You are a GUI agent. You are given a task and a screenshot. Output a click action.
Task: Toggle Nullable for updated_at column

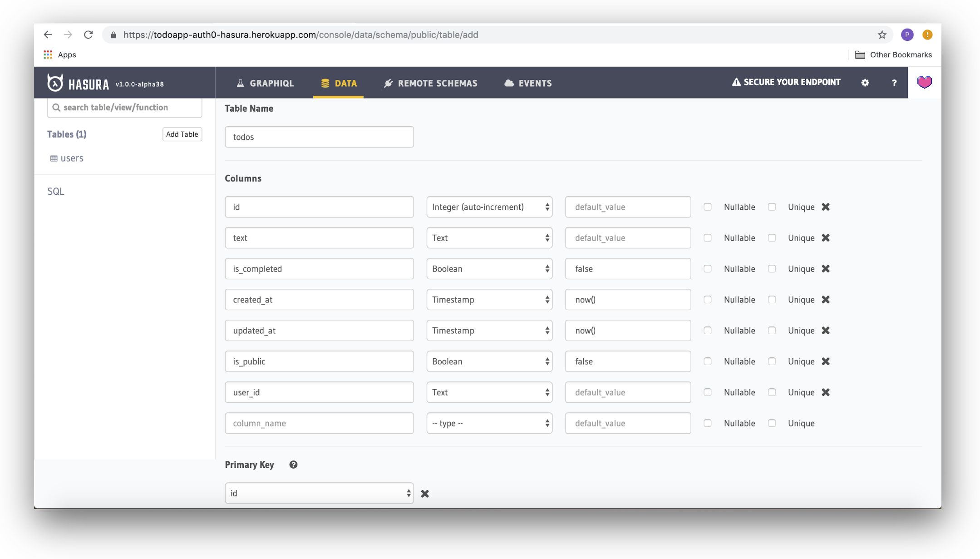pos(708,331)
